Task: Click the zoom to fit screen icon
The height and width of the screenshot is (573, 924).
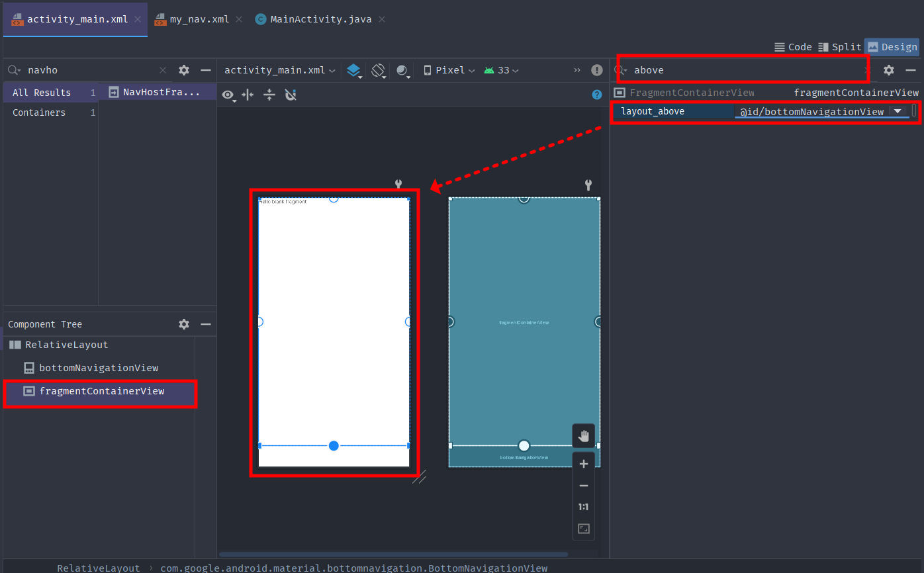Action: pos(584,529)
